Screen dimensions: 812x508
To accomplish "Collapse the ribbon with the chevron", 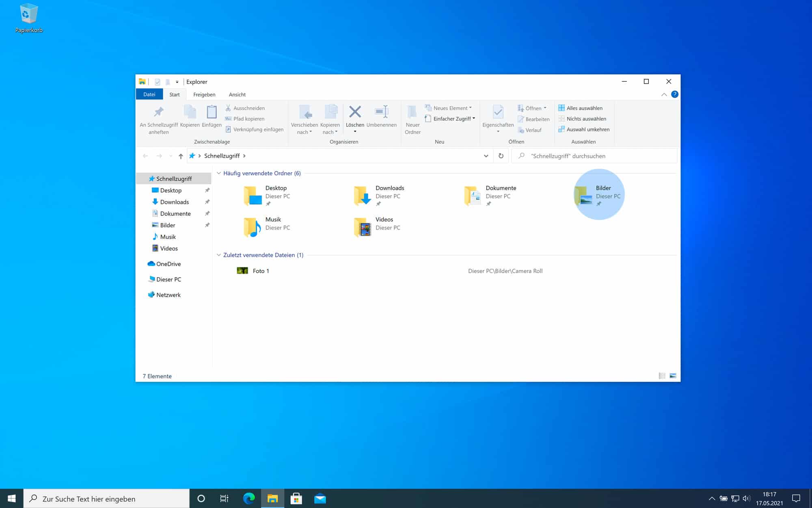I will 664,94.
